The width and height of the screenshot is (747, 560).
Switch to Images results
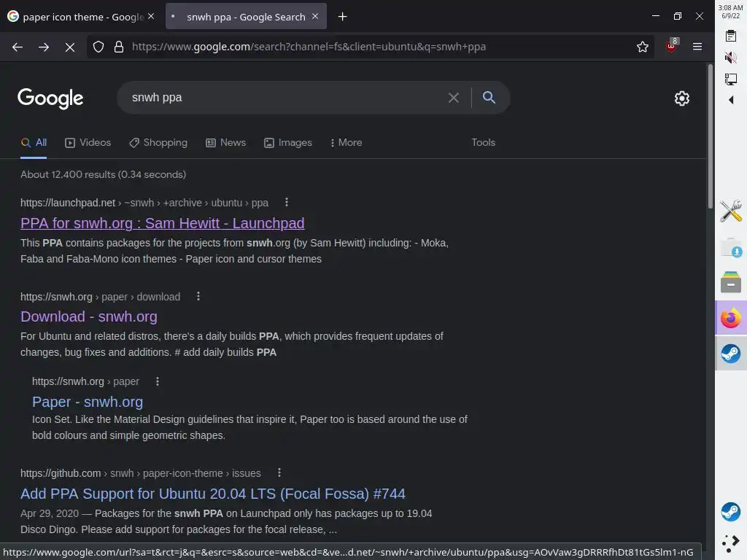click(288, 142)
